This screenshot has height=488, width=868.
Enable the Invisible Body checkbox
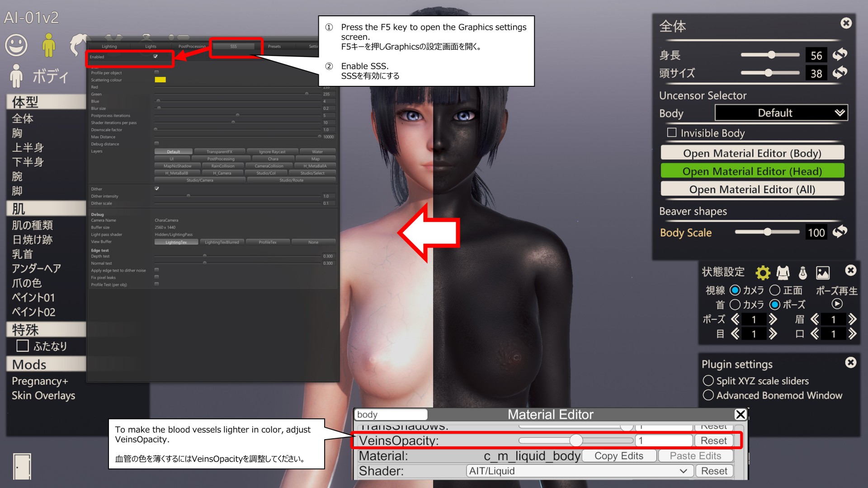coord(672,133)
